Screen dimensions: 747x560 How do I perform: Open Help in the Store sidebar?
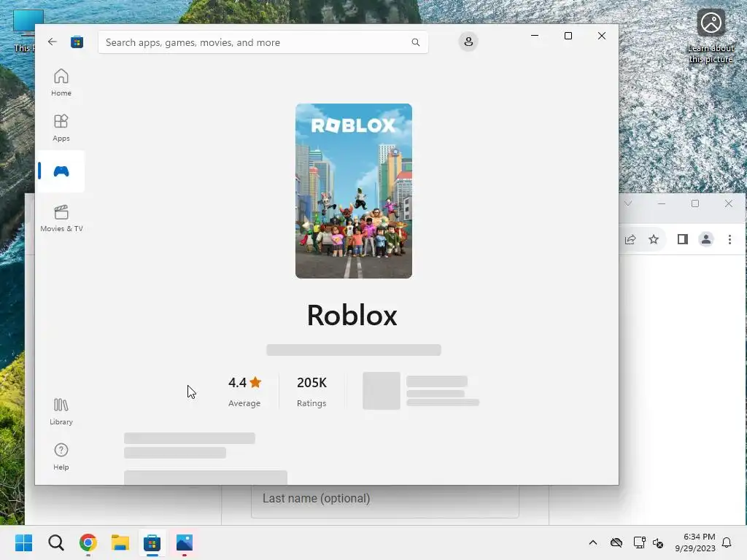(x=61, y=456)
